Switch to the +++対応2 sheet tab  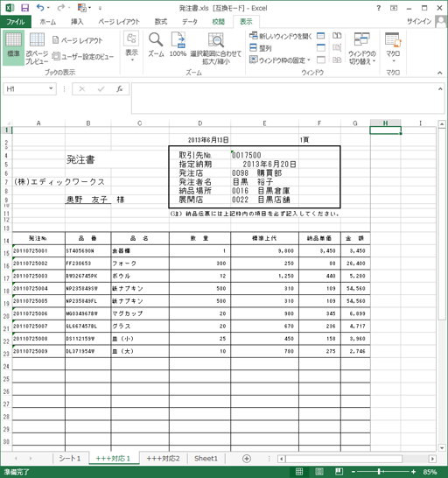(x=163, y=459)
